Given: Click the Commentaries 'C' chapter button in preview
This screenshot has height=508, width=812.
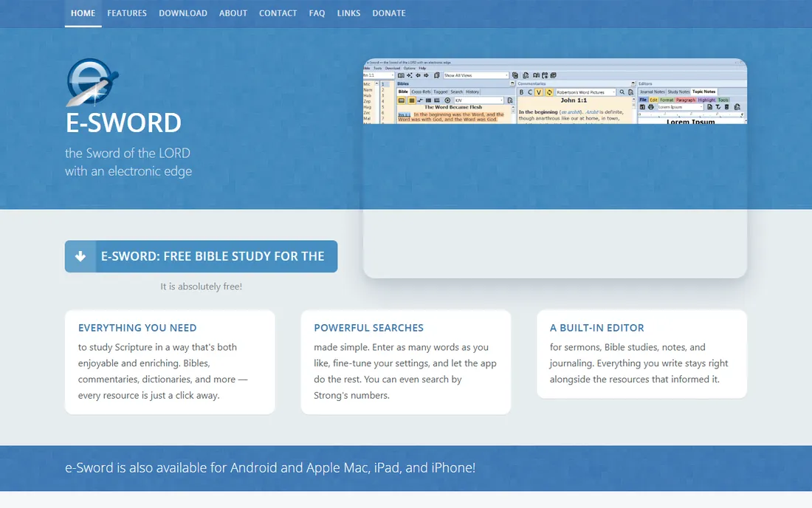Looking at the screenshot, I should click(530, 92).
